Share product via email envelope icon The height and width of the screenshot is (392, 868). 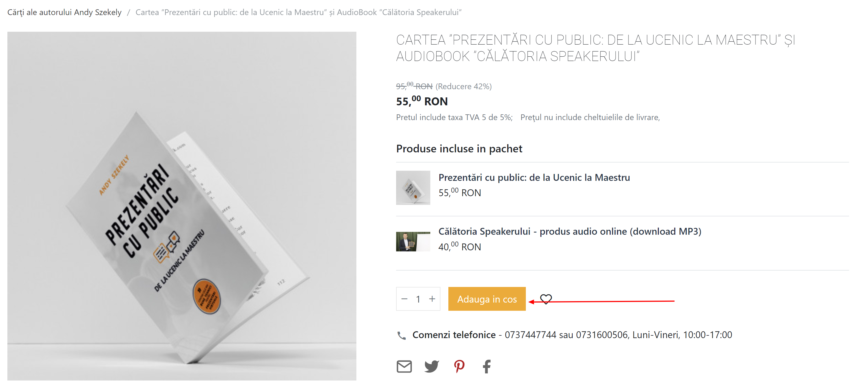[404, 366]
